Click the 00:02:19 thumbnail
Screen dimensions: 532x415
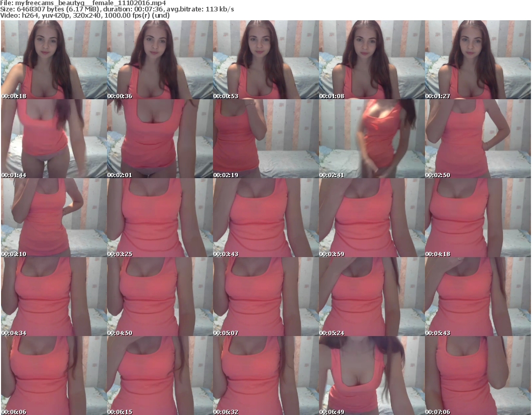(x=265, y=139)
